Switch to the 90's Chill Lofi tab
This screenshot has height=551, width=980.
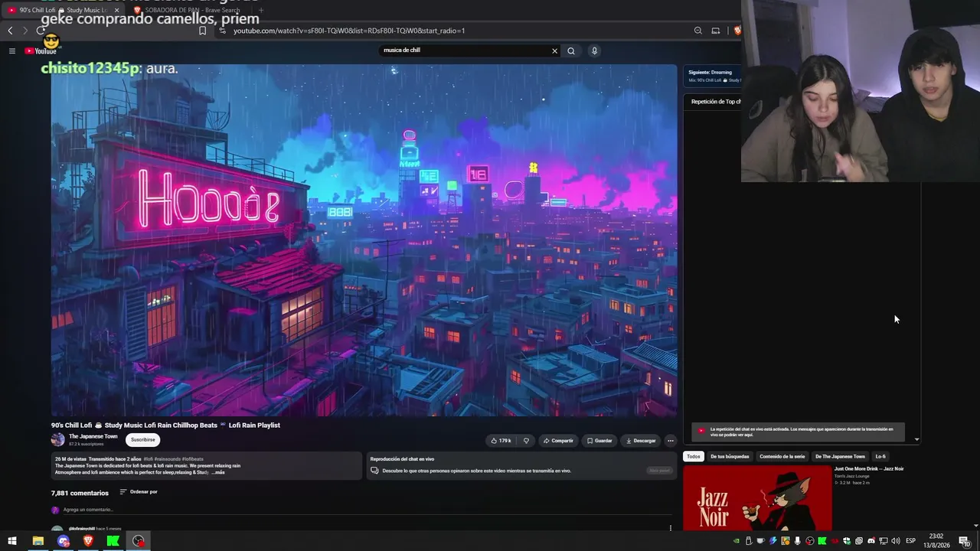pos(61,10)
